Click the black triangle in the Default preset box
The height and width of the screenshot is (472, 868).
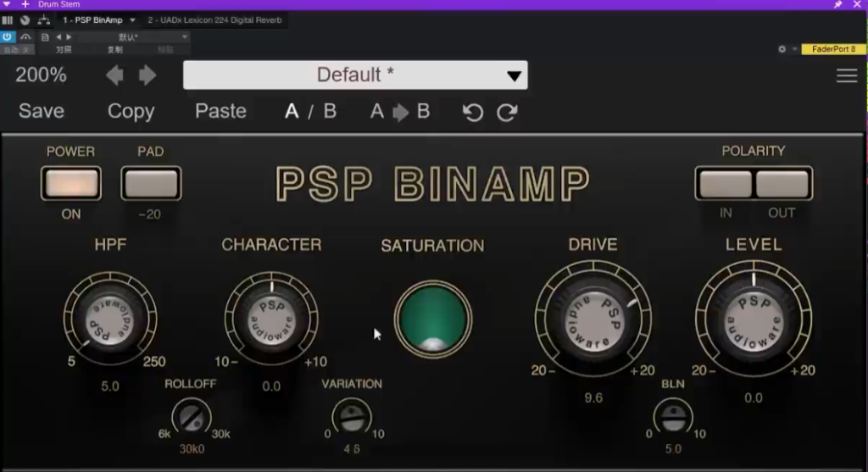click(x=514, y=75)
